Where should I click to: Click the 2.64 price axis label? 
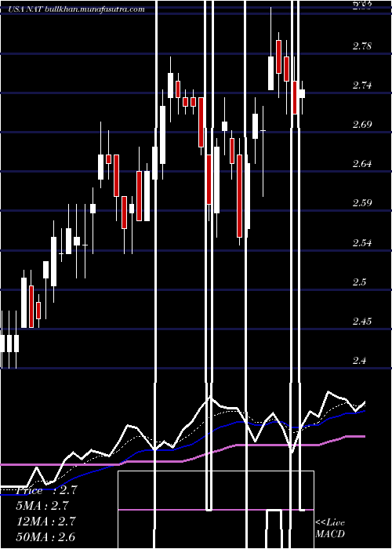click(362, 163)
